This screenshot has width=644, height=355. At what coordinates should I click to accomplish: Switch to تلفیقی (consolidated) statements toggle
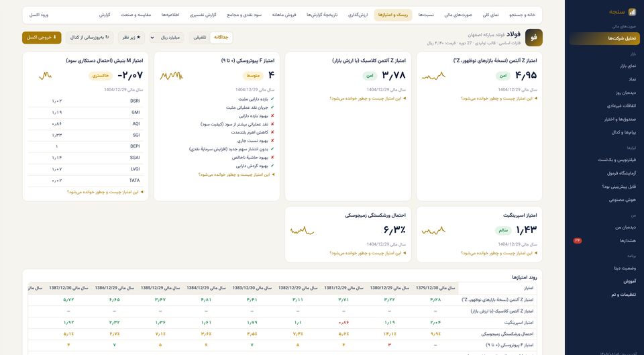click(x=200, y=38)
